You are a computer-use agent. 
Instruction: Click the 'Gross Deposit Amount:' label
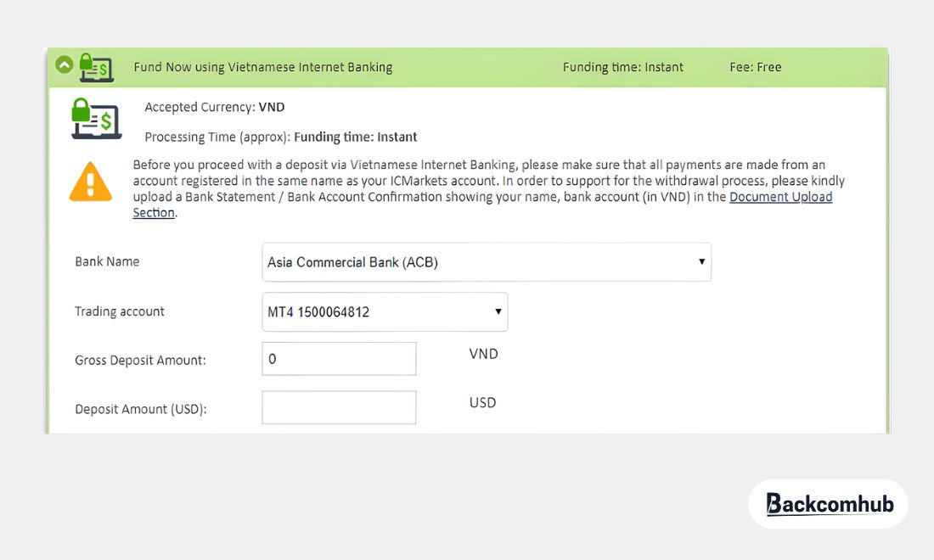pos(141,360)
